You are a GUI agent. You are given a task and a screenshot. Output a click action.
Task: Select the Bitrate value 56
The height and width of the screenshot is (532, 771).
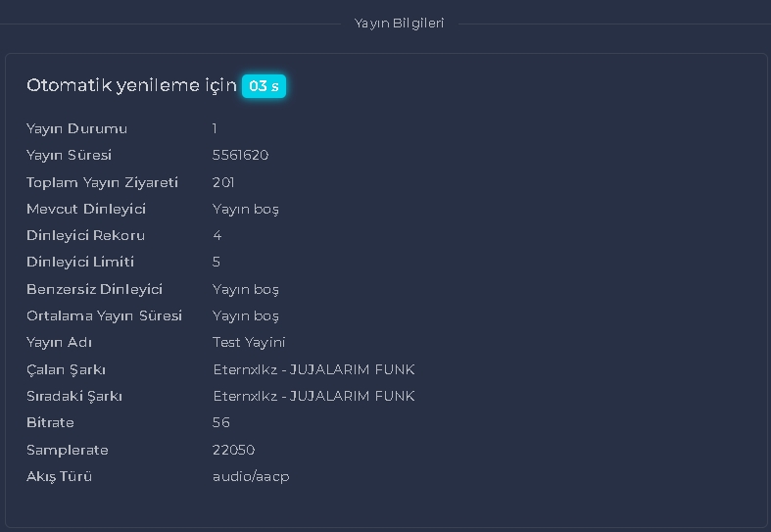tap(221, 423)
